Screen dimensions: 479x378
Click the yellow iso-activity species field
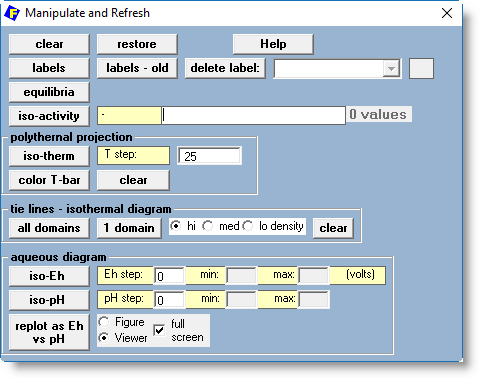click(x=129, y=115)
